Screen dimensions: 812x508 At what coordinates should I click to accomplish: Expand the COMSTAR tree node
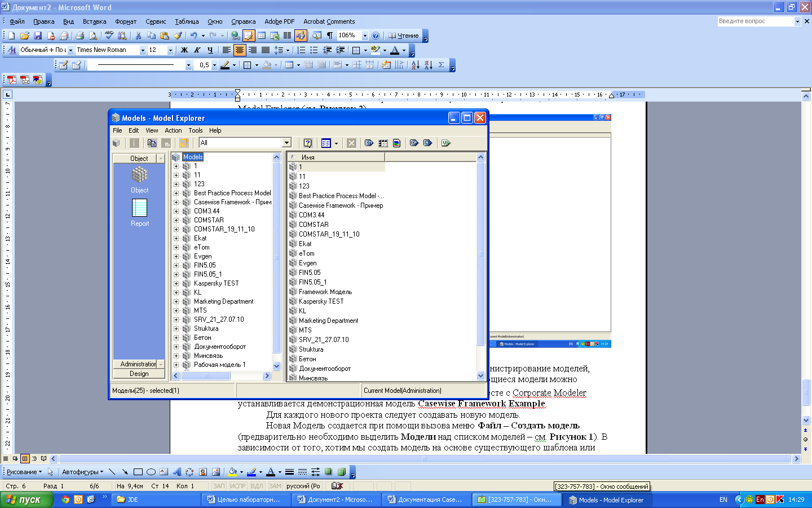pyautogui.click(x=176, y=220)
